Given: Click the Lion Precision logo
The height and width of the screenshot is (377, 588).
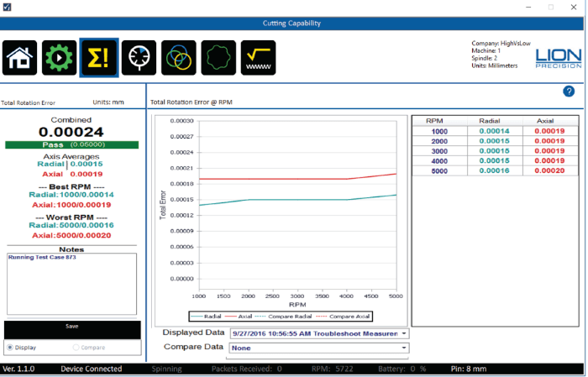Looking at the screenshot, I should pos(559,59).
